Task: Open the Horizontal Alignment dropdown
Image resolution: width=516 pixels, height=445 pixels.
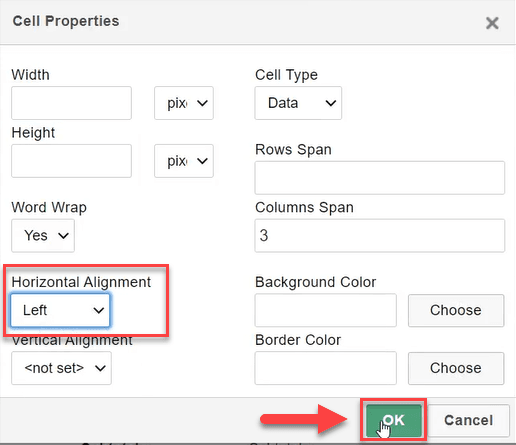Action: coord(60,310)
